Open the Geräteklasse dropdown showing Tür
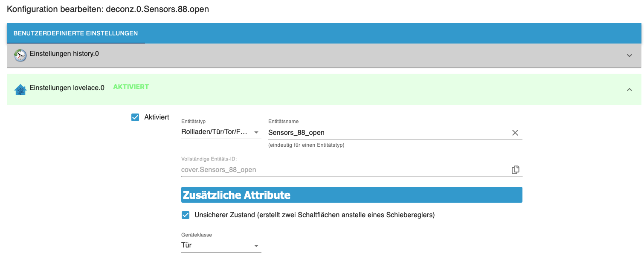Image resolution: width=644 pixels, height=259 pixels. (x=221, y=246)
